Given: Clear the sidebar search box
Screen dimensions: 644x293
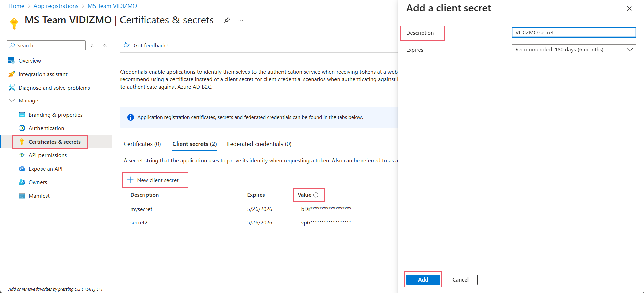Looking at the screenshot, I should click(92, 45).
